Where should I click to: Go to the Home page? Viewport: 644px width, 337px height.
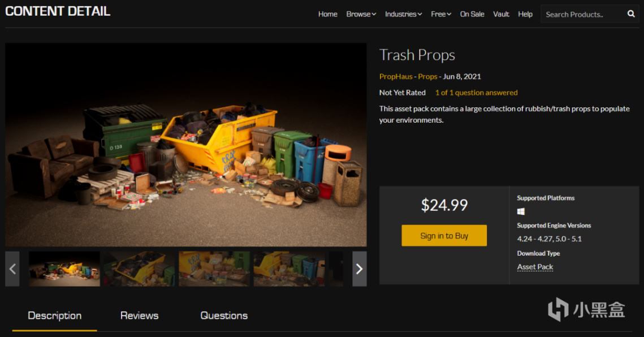[x=328, y=14]
